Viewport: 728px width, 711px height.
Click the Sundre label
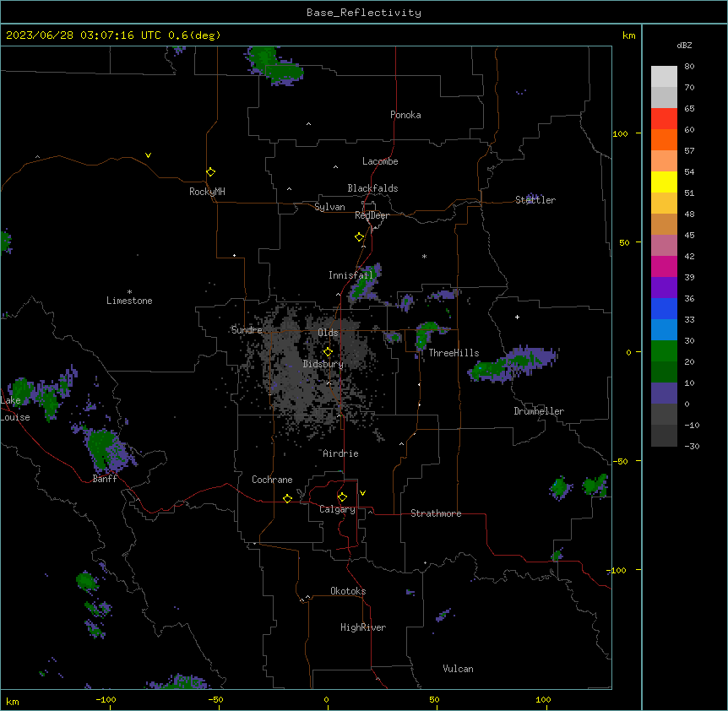point(247,330)
